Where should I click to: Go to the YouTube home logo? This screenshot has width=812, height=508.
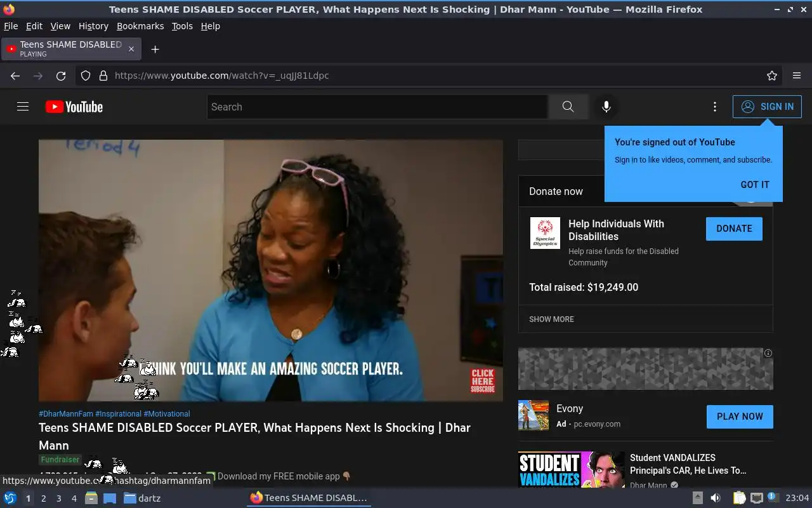click(74, 107)
